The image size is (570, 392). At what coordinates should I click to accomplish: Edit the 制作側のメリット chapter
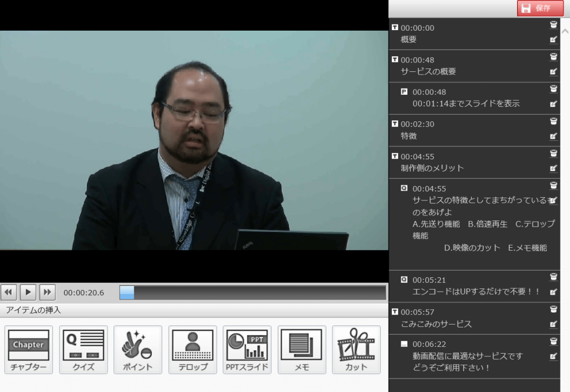pyautogui.click(x=553, y=168)
